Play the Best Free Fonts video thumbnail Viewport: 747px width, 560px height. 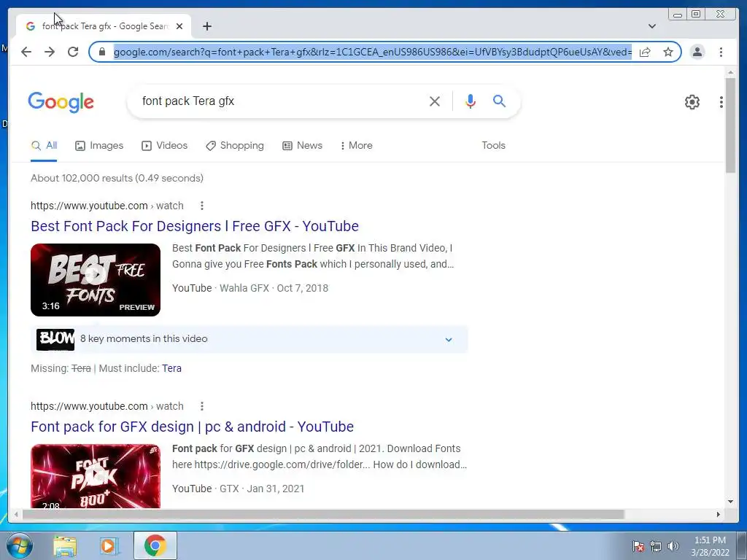point(96,280)
